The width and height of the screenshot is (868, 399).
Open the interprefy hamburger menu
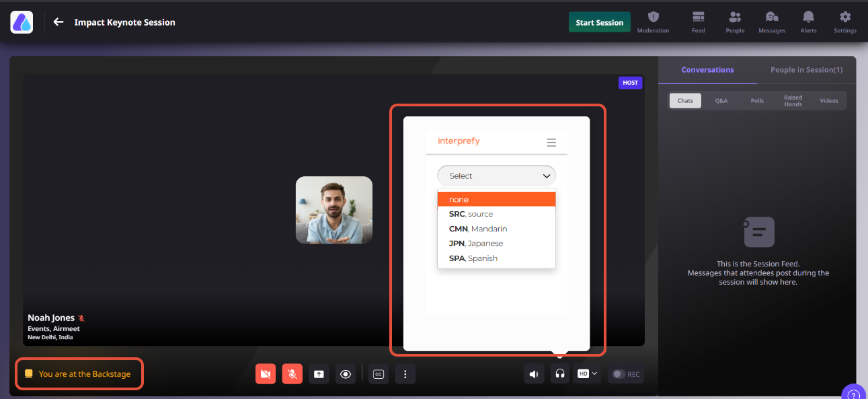[x=551, y=143]
